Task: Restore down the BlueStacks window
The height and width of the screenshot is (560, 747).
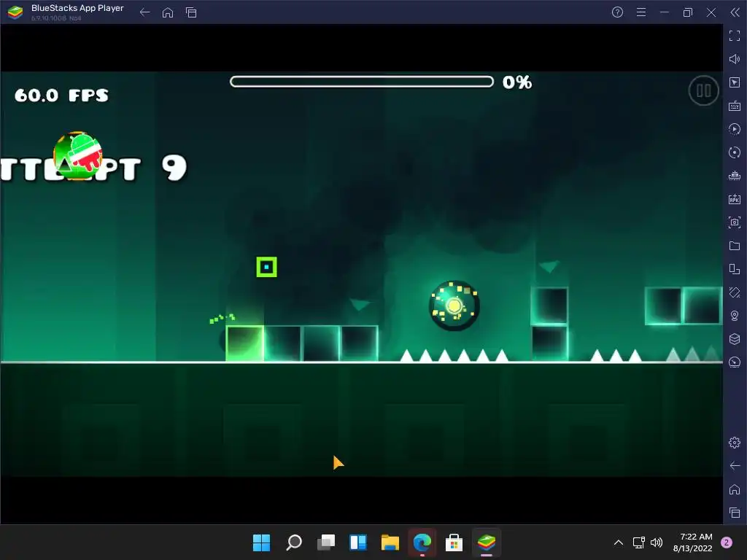Action: (x=687, y=12)
